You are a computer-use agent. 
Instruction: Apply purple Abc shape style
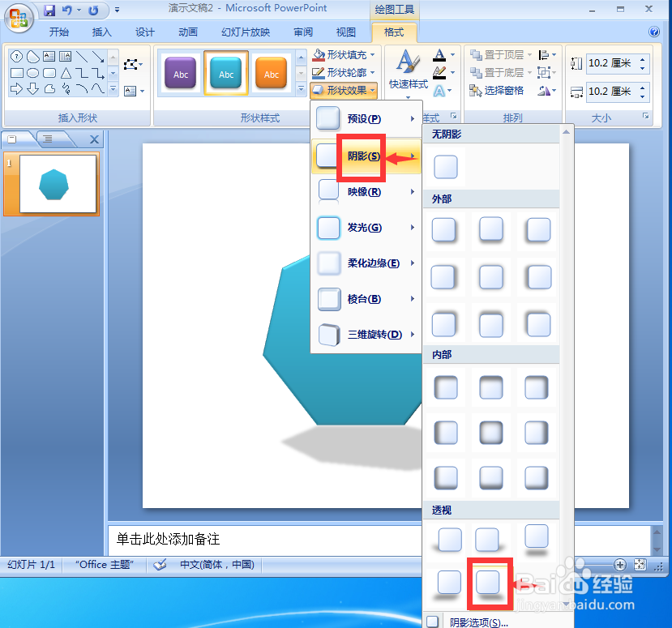pos(181,73)
